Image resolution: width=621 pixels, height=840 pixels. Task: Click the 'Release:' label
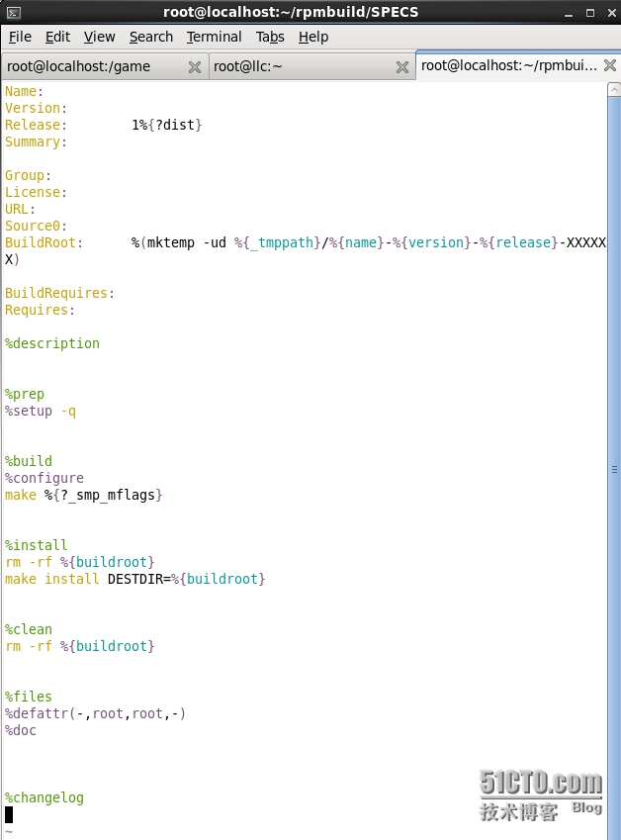(36, 125)
